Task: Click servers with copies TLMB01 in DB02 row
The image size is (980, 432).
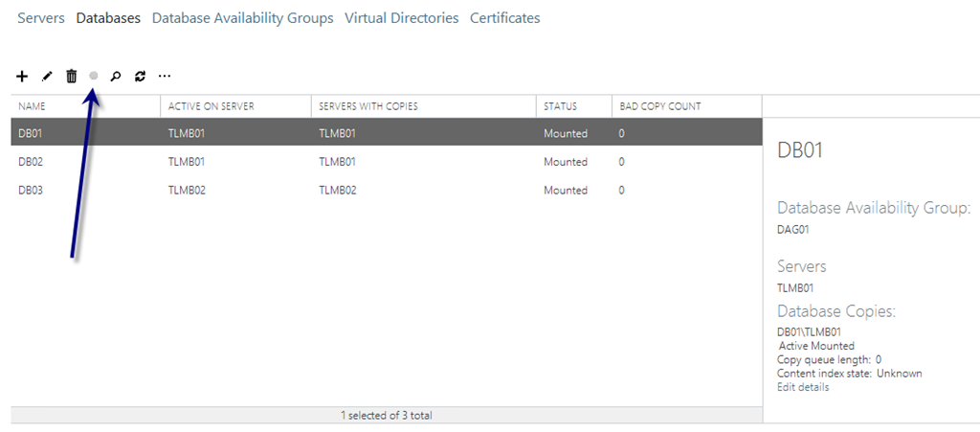Action: click(338, 161)
